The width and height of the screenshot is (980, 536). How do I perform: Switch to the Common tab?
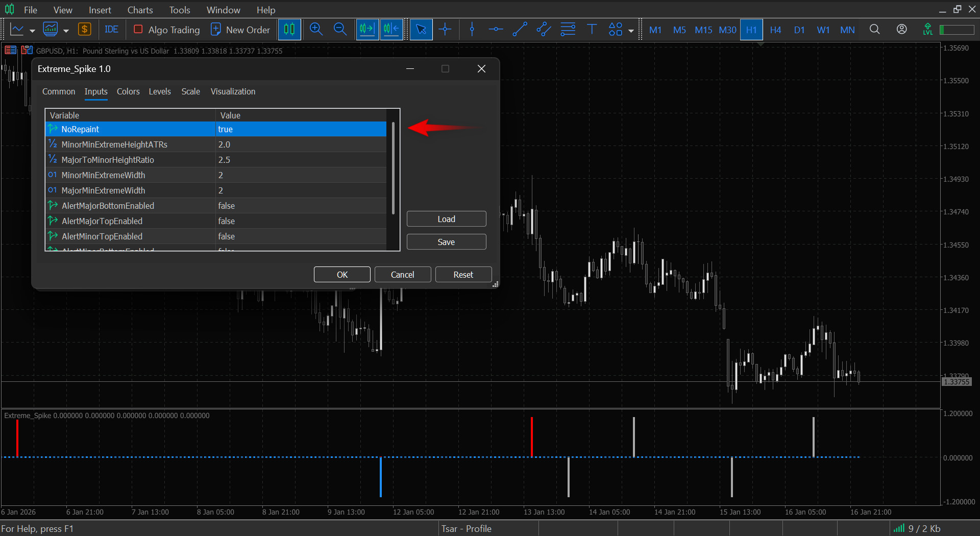point(59,91)
